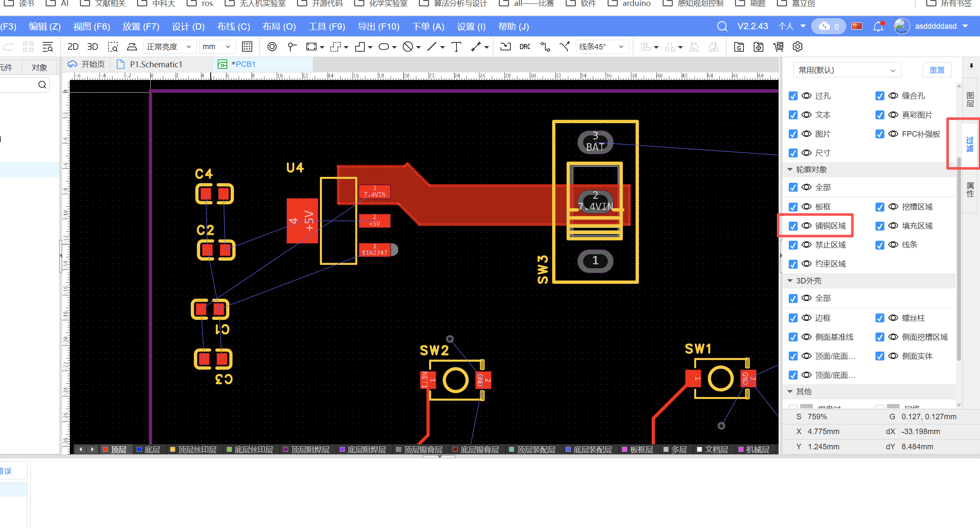Select the 底层 blue layer swatch
980x528 pixels.
click(x=139, y=449)
